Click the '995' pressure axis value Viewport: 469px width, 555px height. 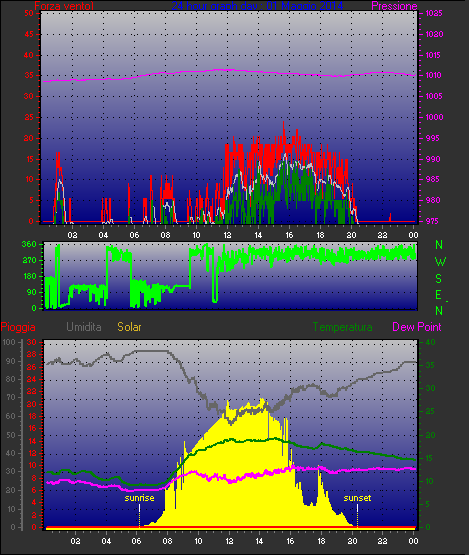tap(432, 138)
